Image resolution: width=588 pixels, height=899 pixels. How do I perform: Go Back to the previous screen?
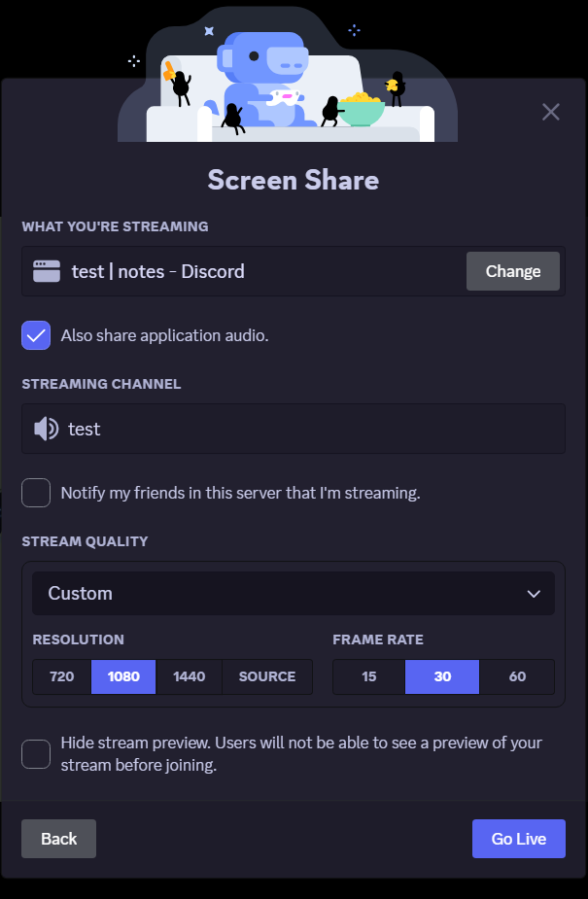58,838
